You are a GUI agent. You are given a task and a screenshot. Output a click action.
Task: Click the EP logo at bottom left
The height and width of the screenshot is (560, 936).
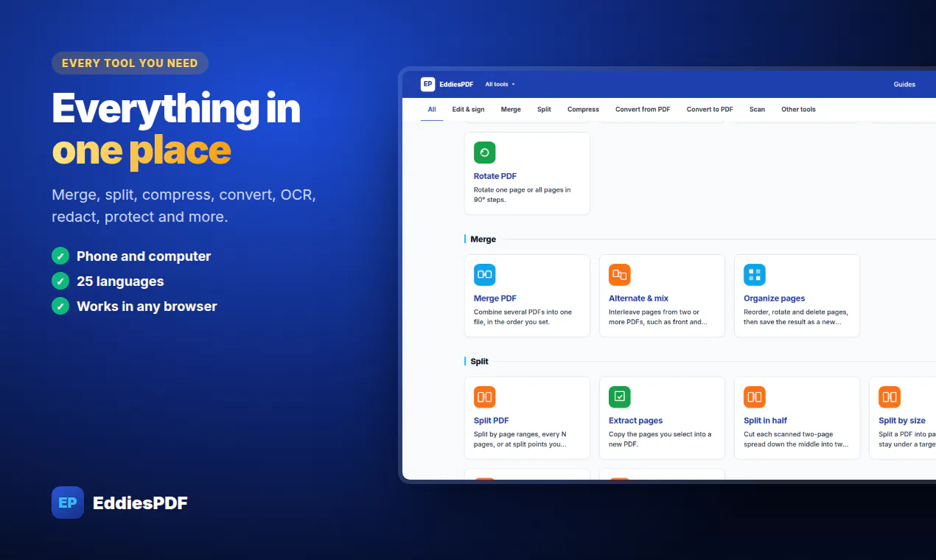68,503
